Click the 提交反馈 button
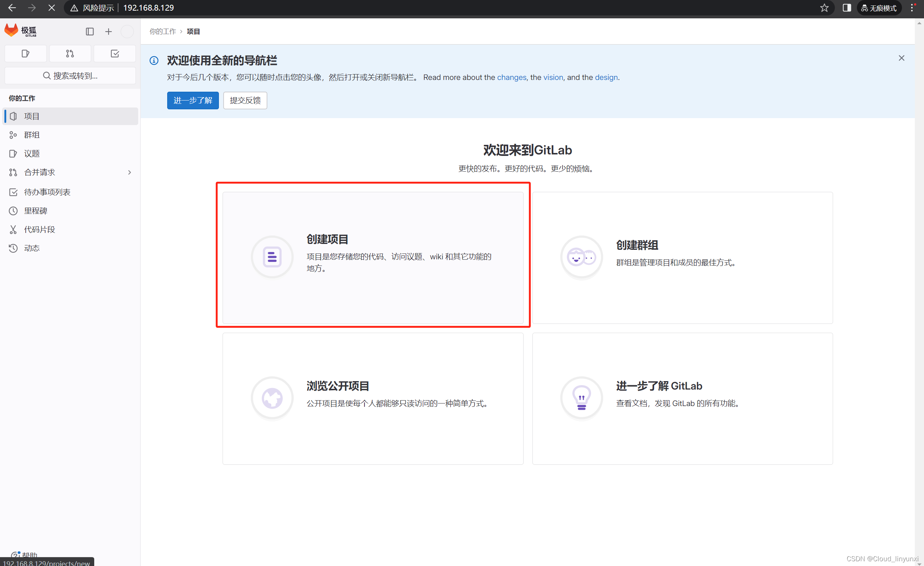 click(x=245, y=101)
